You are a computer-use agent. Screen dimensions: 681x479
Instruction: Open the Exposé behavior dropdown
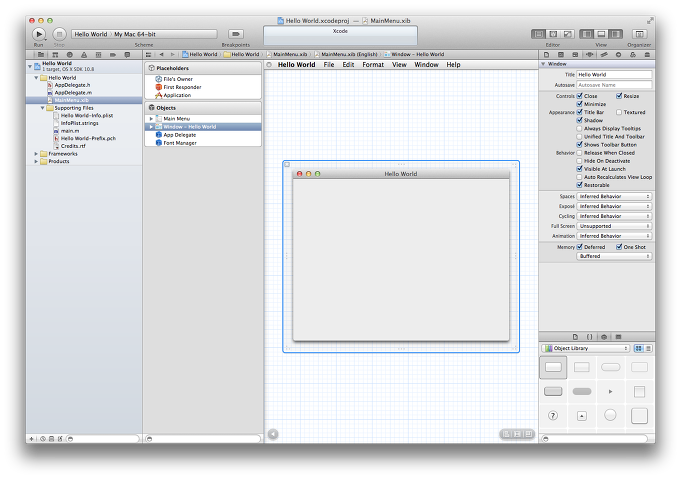click(x=614, y=206)
